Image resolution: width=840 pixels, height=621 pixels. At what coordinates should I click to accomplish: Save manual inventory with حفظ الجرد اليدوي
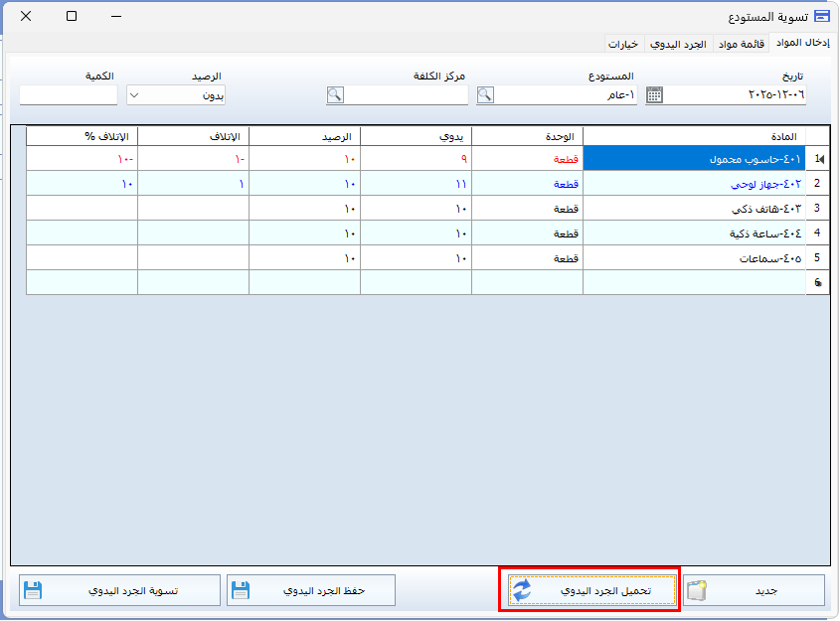point(311,590)
